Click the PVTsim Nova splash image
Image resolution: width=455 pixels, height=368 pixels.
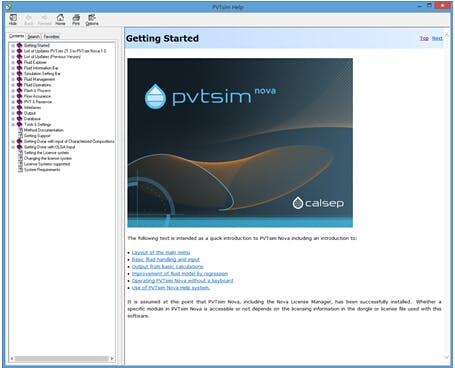tap(240, 143)
